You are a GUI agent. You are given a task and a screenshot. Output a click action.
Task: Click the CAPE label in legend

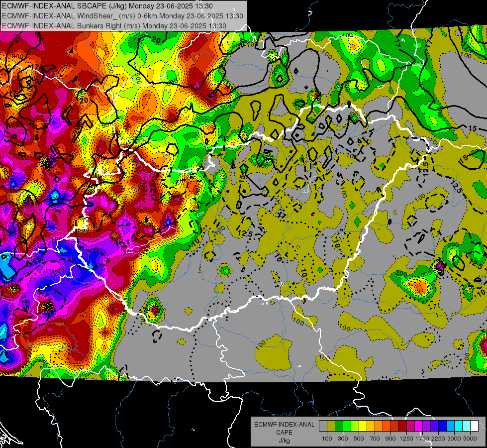[x=284, y=433]
